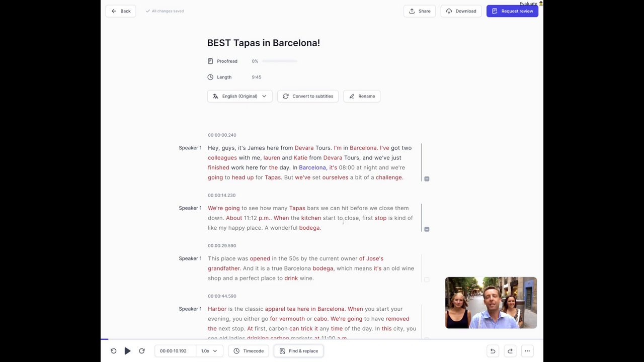Click Speaker 1 label of first paragraph

190,148
